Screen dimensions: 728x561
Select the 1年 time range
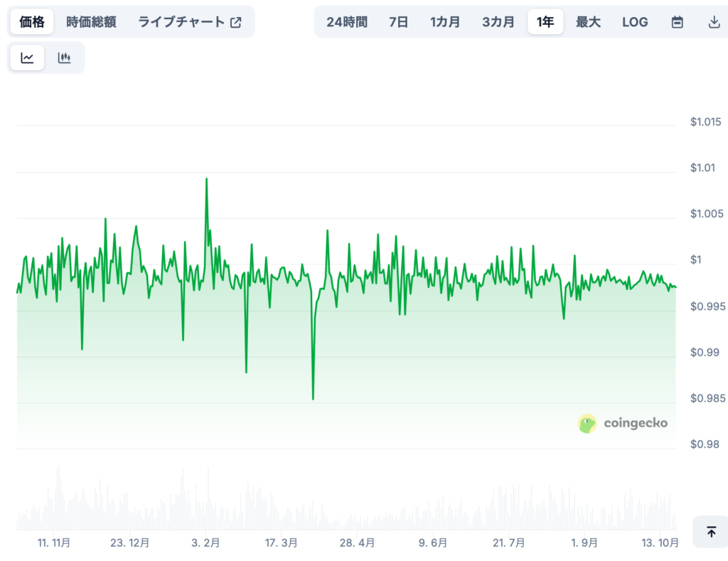[545, 22]
